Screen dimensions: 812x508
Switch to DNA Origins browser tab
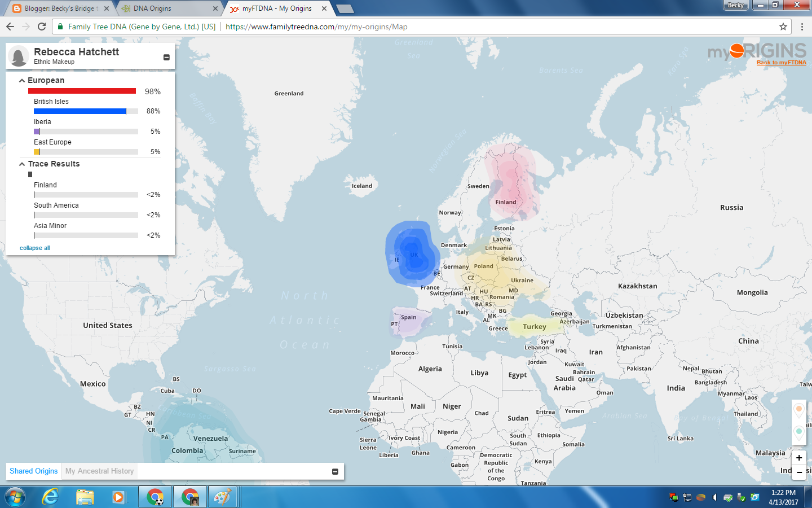(x=169, y=8)
